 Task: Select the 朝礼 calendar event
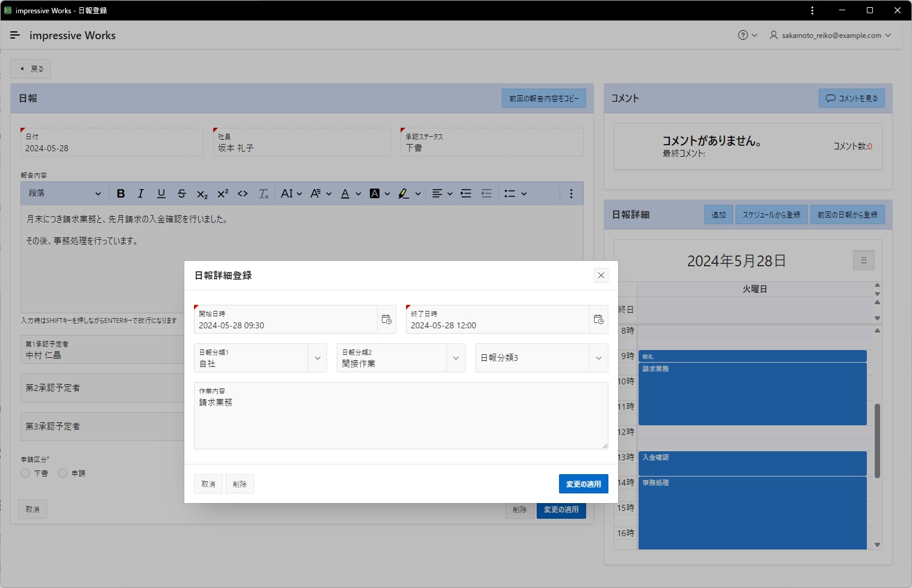pos(752,356)
